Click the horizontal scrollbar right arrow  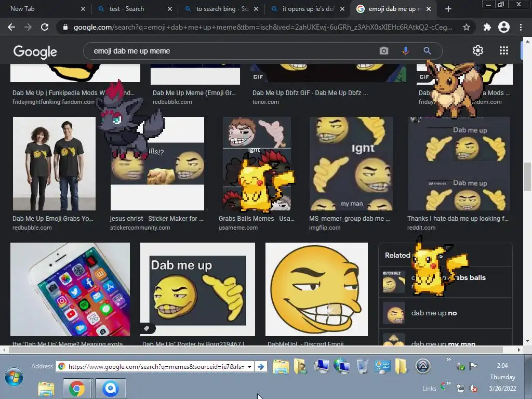pos(519,350)
